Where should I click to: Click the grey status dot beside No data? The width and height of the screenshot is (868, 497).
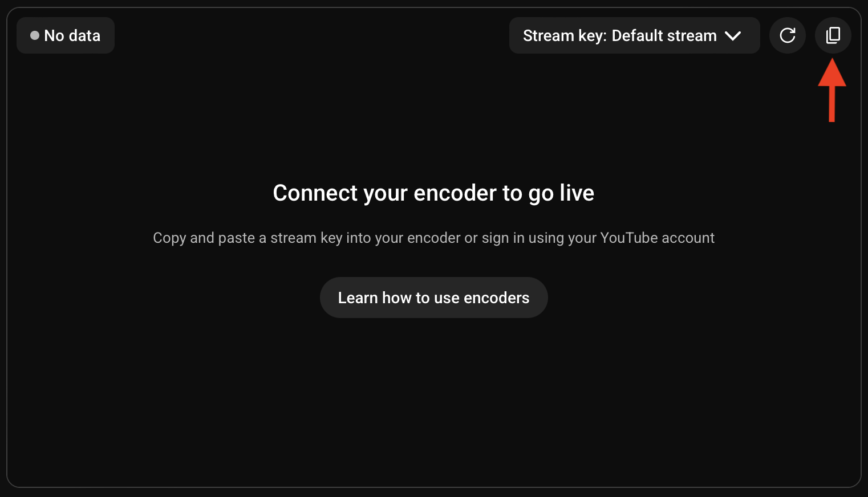tap(35, 35)
